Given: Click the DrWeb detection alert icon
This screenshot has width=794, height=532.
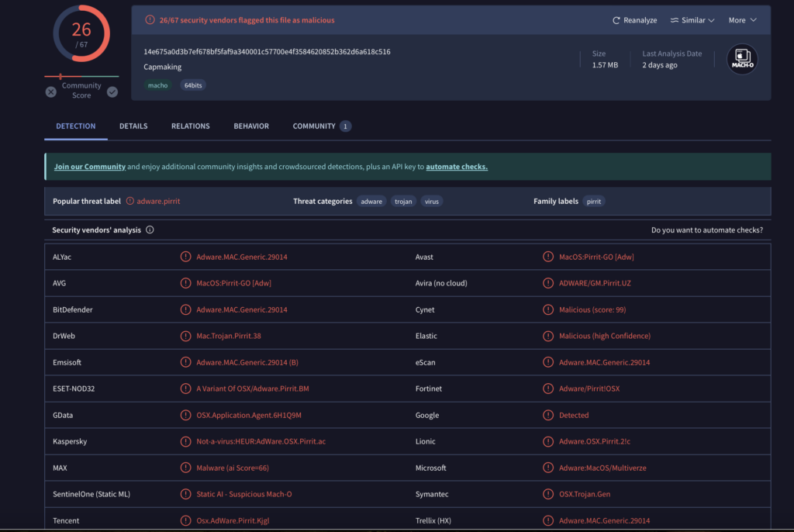Looking at the screenshot, I should coord(185,336).
